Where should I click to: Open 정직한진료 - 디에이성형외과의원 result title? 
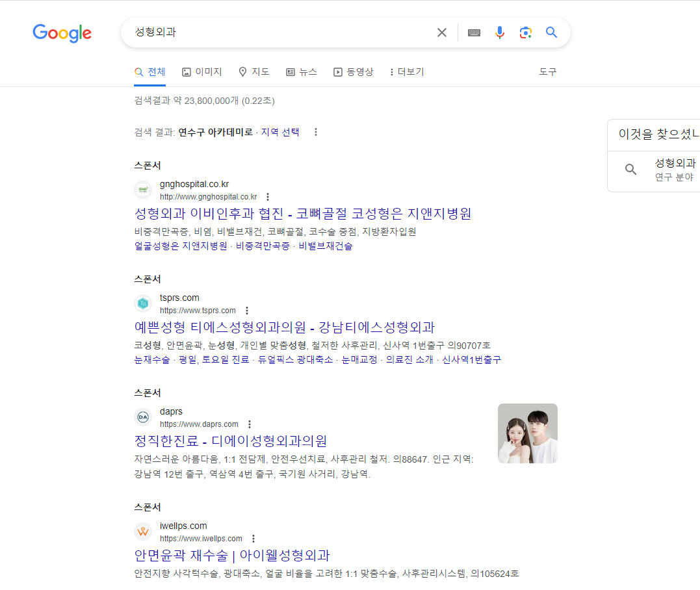(x=230, y=441)
